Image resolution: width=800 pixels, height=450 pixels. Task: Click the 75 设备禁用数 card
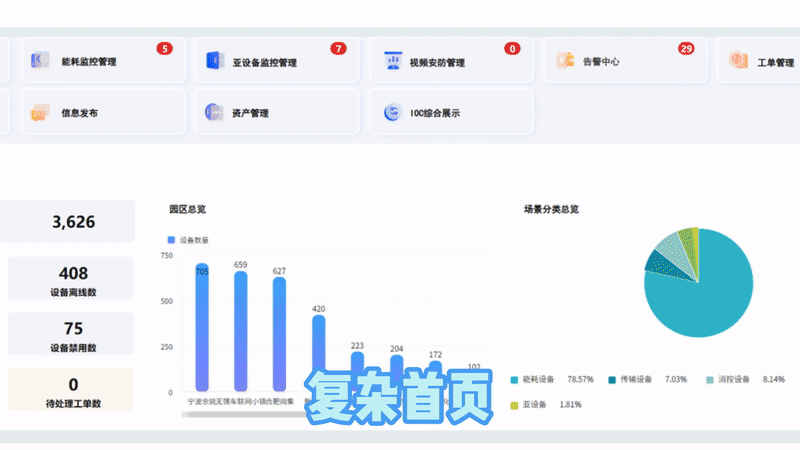[x=71, y=334]
